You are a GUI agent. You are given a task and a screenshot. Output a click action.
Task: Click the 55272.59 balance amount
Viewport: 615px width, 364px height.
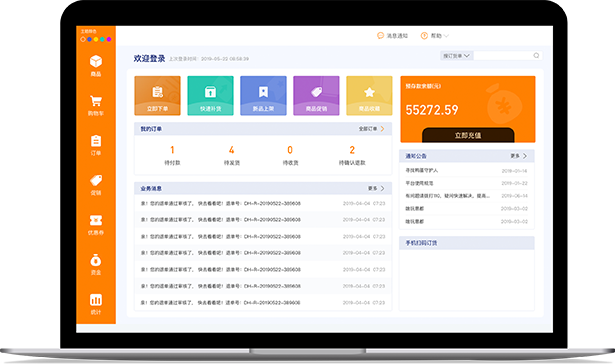point(431,110)
